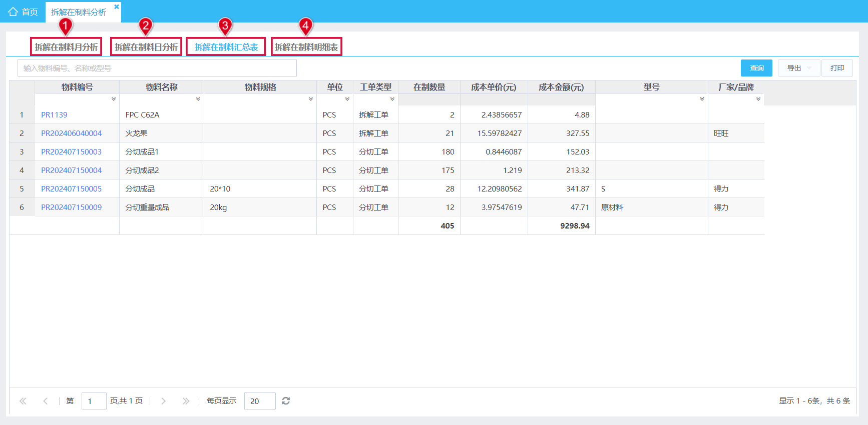Sort by 成本单价(元) column header
868x425 pixels.
[x=494, y=87]
